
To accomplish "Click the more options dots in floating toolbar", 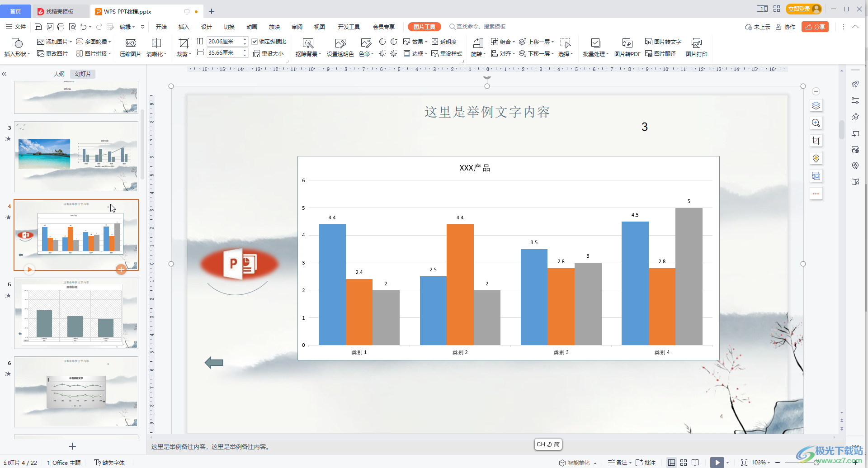I will 816,194.
